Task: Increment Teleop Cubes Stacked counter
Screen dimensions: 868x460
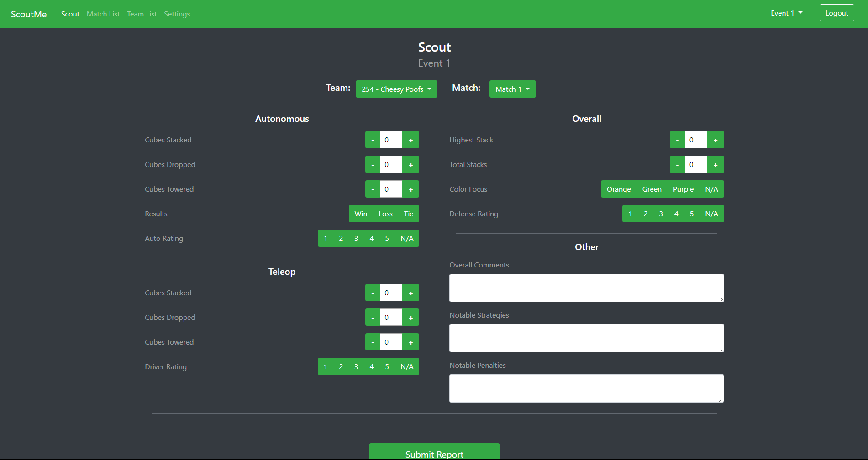Action: [410, 293]
